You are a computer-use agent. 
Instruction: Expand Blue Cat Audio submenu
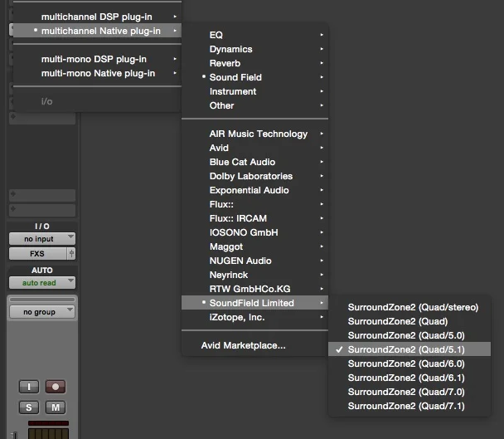pos(254,162)
